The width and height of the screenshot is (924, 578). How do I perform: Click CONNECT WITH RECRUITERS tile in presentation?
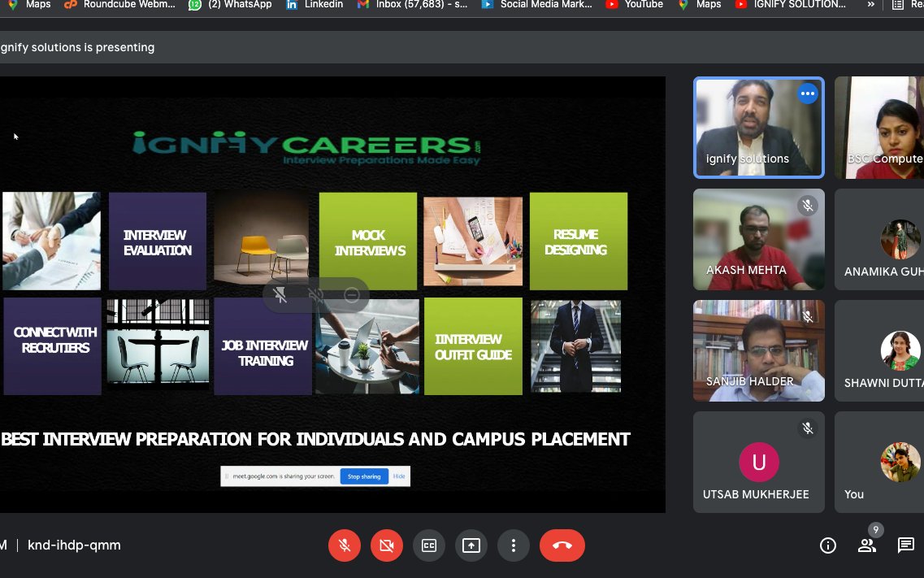(53, 346)
